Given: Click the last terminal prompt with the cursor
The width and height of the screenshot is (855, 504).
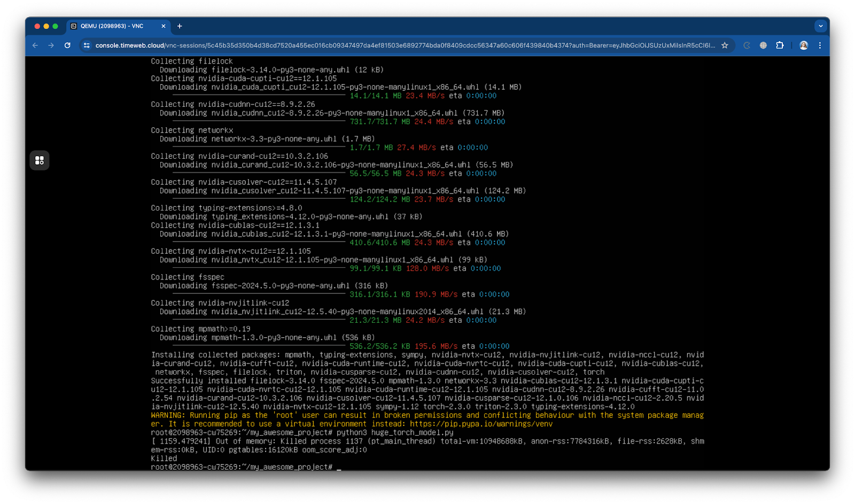Looking at the screenshot, I should pyautogui.click(x=246, y=467).
